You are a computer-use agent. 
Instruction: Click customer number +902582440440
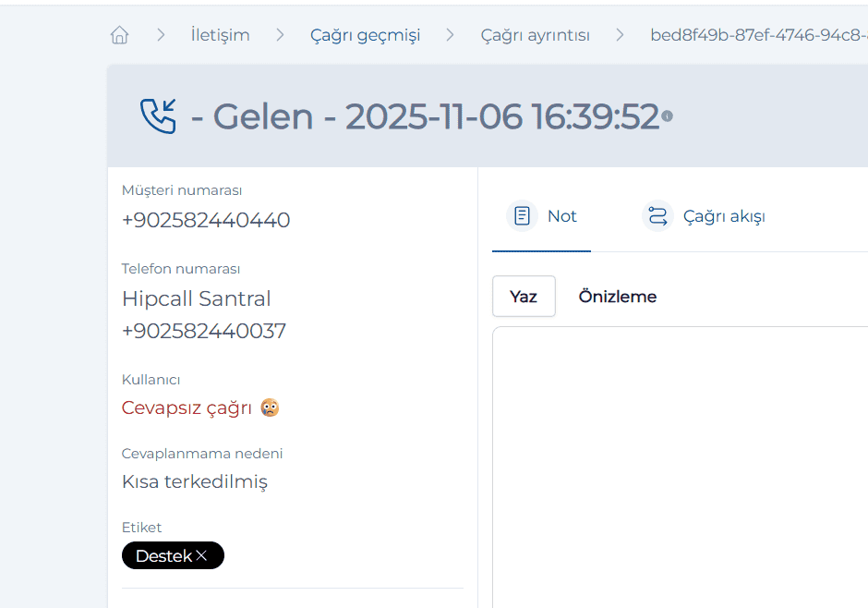pyautogui.click(x=206, y=220)
